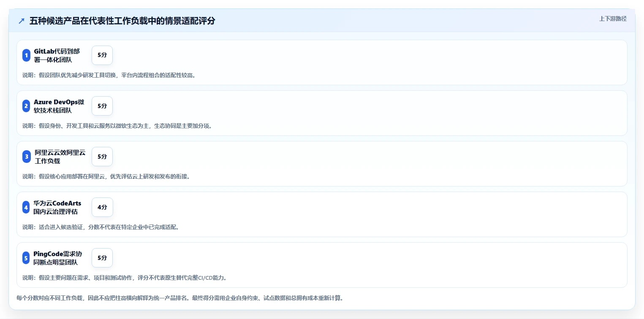Click the note 适合进入候选验证
Screen dimensions: 644x319
click(101, 227)
